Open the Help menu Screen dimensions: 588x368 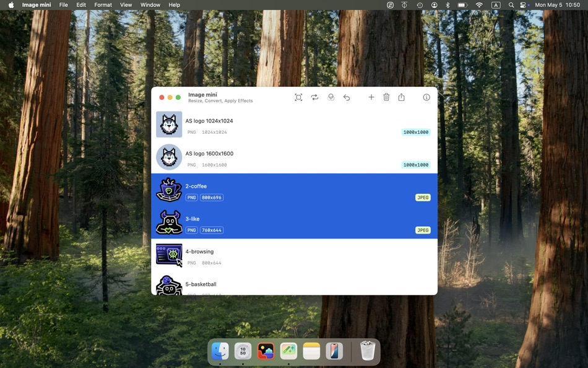point(174,5)
